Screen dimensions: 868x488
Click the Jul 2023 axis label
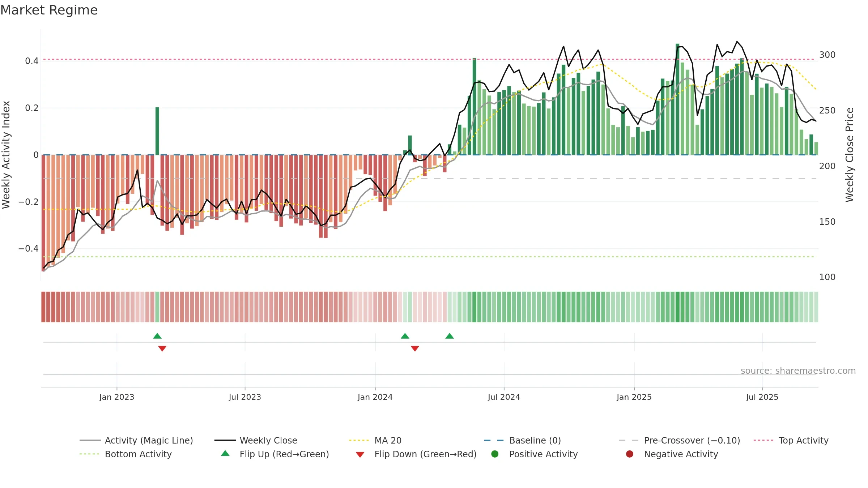tap(245, 397)
